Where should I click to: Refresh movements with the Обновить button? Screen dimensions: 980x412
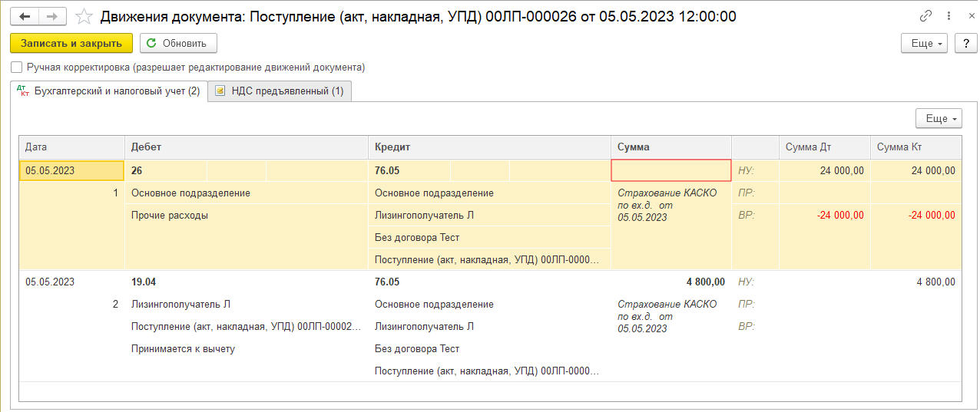click(x=178, y=43)
